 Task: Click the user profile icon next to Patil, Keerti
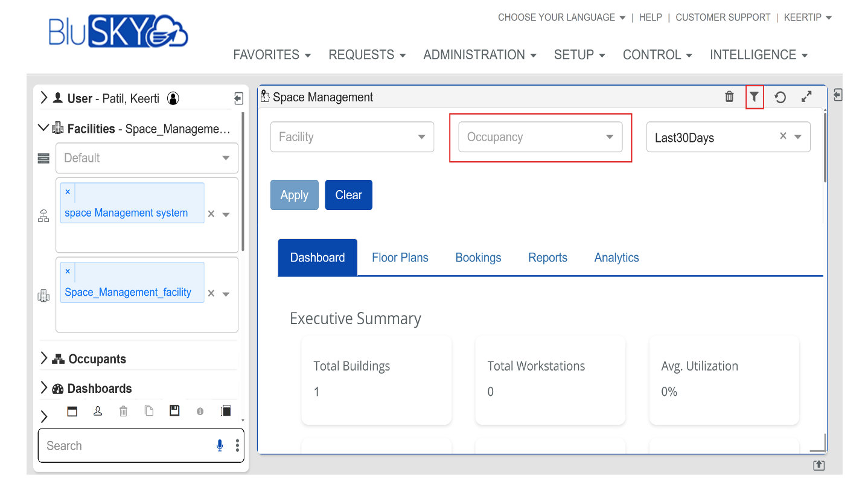click(x=173, y=98)
